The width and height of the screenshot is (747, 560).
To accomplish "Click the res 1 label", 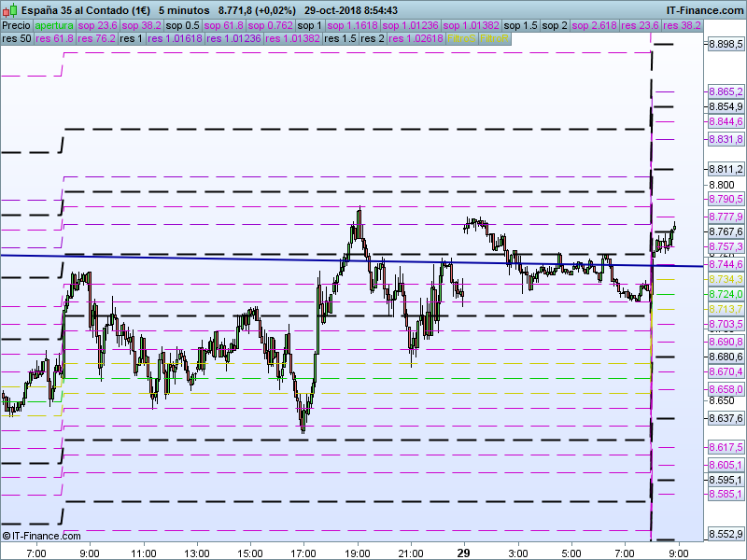I will 131,38.
